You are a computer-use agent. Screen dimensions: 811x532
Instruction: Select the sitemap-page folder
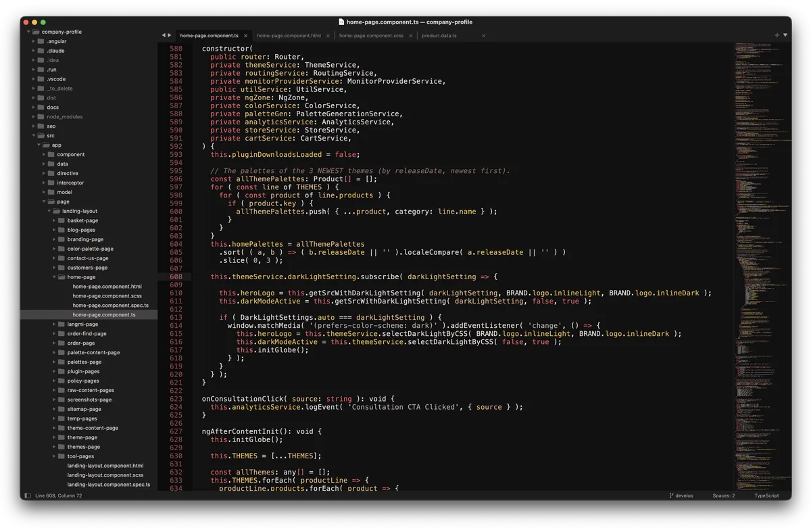point(84,409)
